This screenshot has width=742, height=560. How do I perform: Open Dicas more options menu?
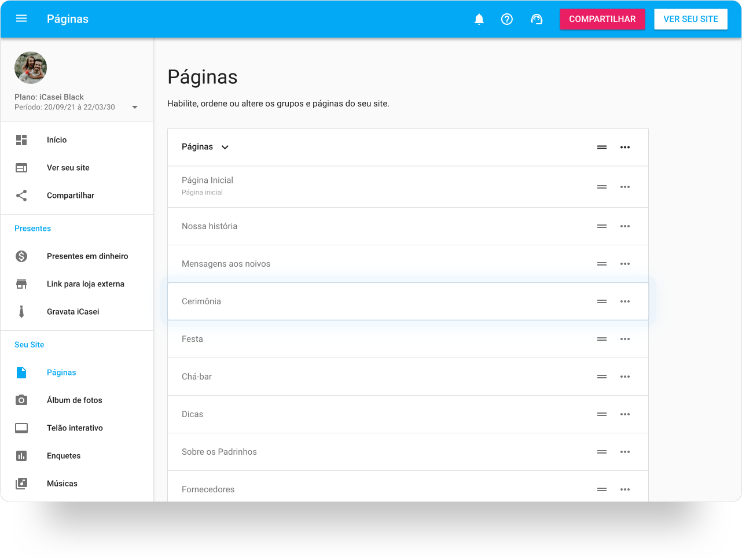click(x=625, y=414)
